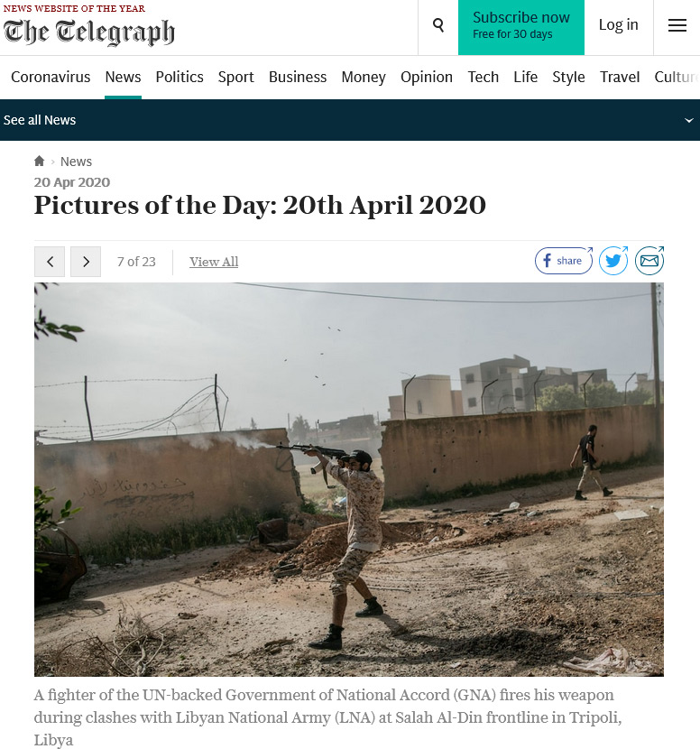This screenshot has width=700, height=749.
Task: Open the View All gallery link
Action: (214, 262)
